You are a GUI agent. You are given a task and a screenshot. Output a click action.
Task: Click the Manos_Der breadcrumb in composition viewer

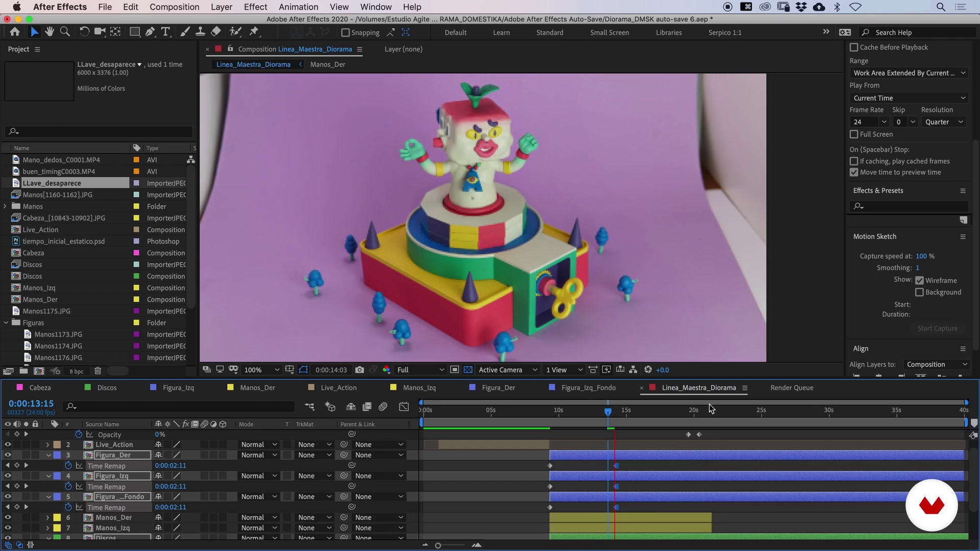[328, 64]
